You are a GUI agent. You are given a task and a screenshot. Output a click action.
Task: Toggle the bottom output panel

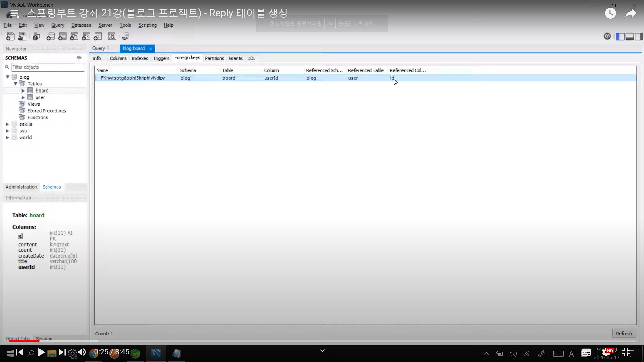(630, 37)
